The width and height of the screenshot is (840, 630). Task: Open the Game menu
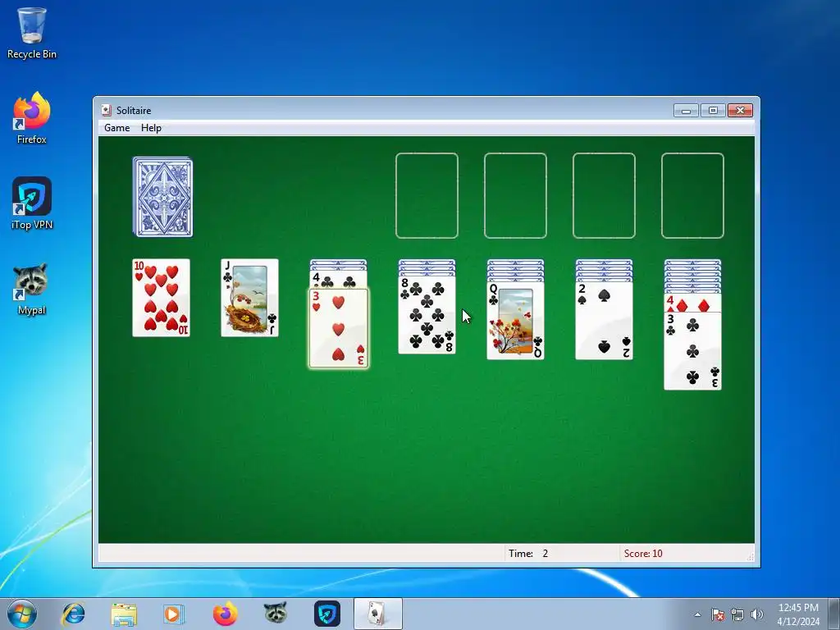pyautogui.click(x=116, y=127)
